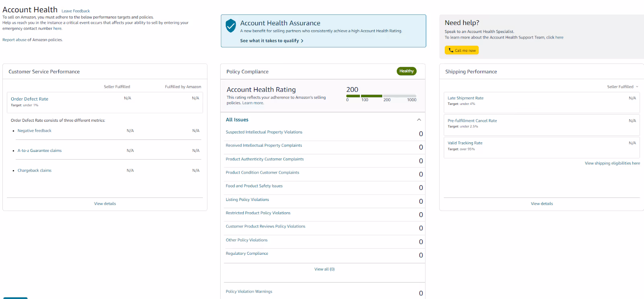Open Listing Policy Violations
Image resolution: width=644 pixels, height=299 pixels.
247,200
